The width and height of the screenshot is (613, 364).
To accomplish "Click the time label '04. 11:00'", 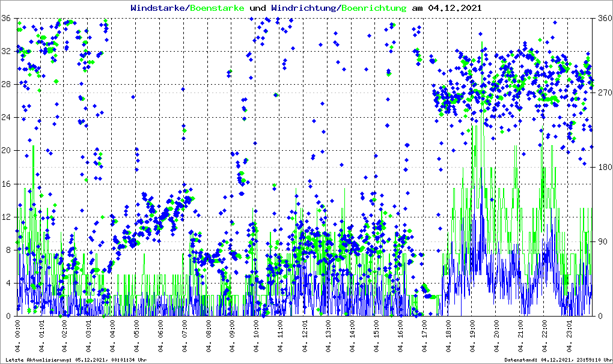I will tap(280, 336).
